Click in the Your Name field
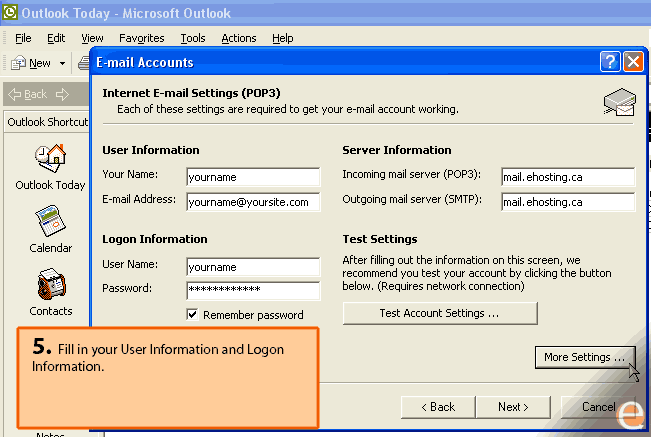651x437 pixels. click(252, 177)
